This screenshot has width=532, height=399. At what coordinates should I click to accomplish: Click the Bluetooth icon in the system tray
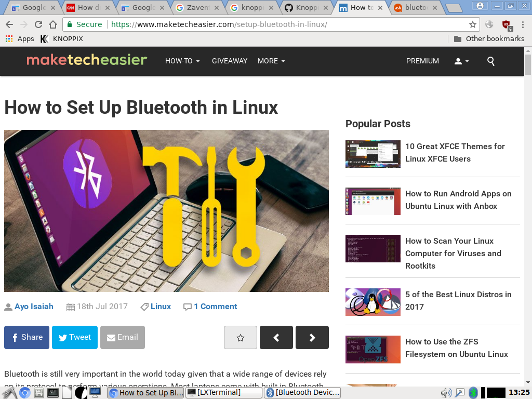pos(474,392)
